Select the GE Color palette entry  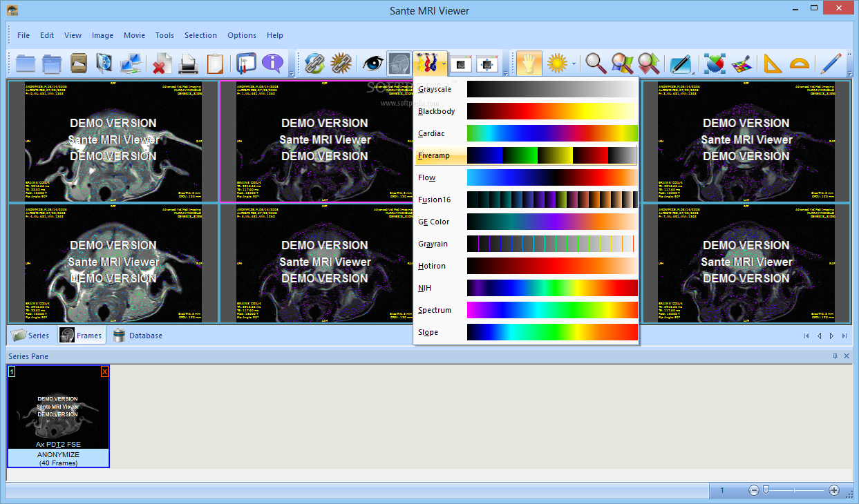click(x=526, y=222)
